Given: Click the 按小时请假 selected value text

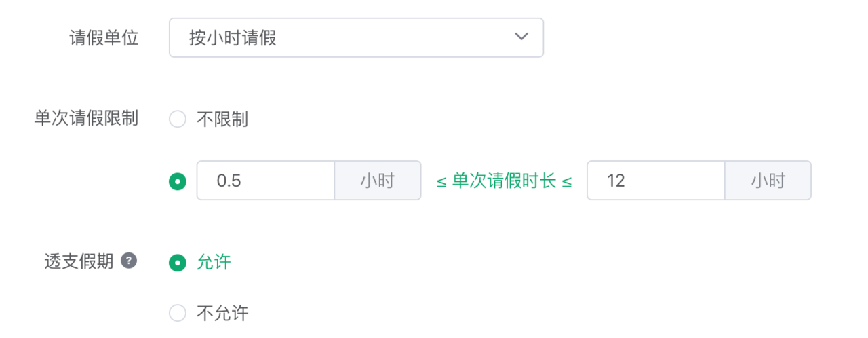Looking at the screenshot, I should (233, 38).
